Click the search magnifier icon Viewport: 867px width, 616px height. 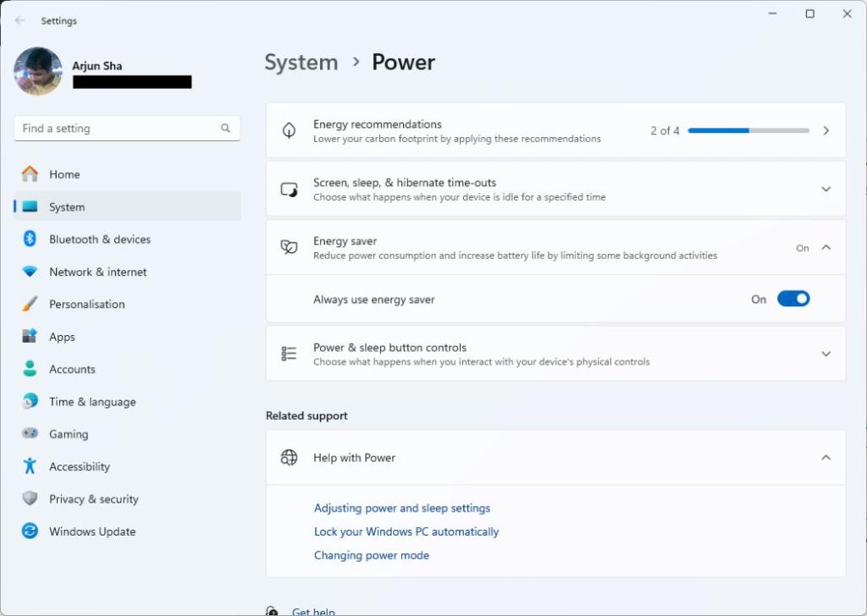[225, 128]
